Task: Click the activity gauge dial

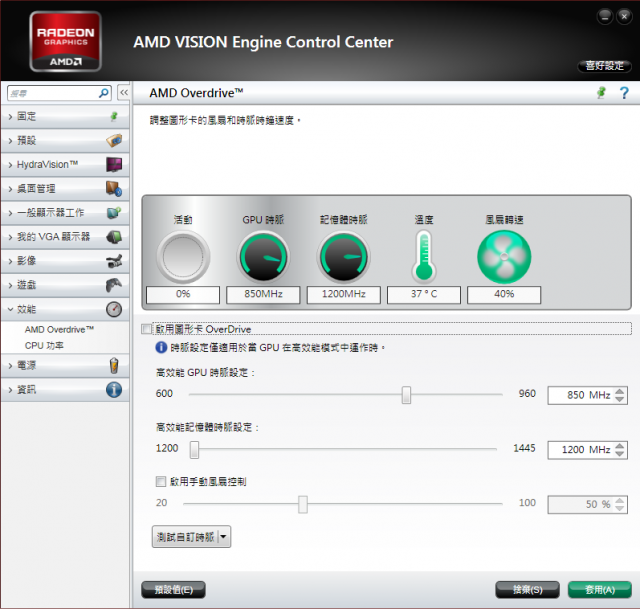Action: pyautogui.click(x=183, y=257)
